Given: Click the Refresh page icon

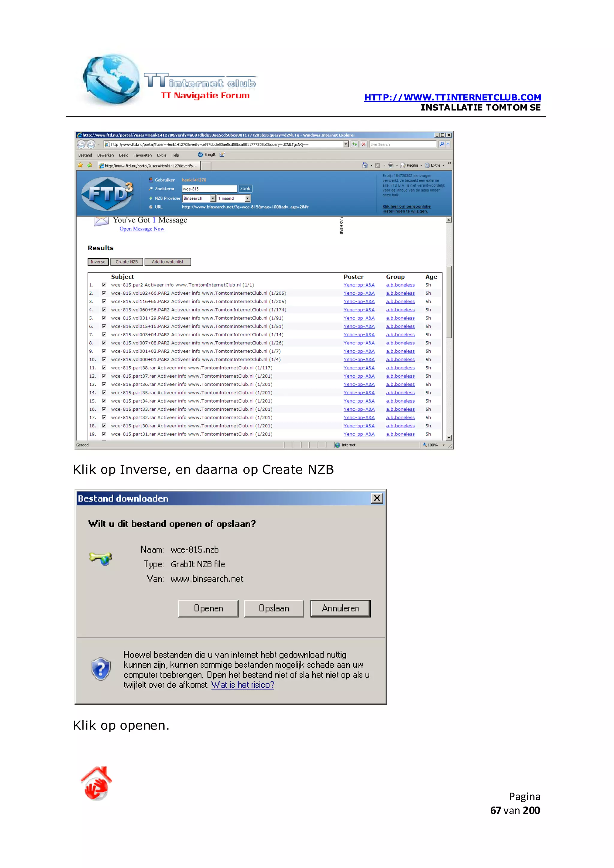Looking at the screenshot, I should click(x=354, y=144).
